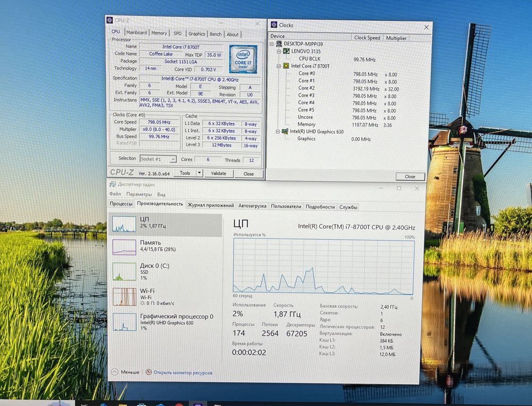The width and height of the screenshot is (532, 406).
Task: Click the Wi-Fi mini graph thumbnail
Action: (x=124, y=297)
